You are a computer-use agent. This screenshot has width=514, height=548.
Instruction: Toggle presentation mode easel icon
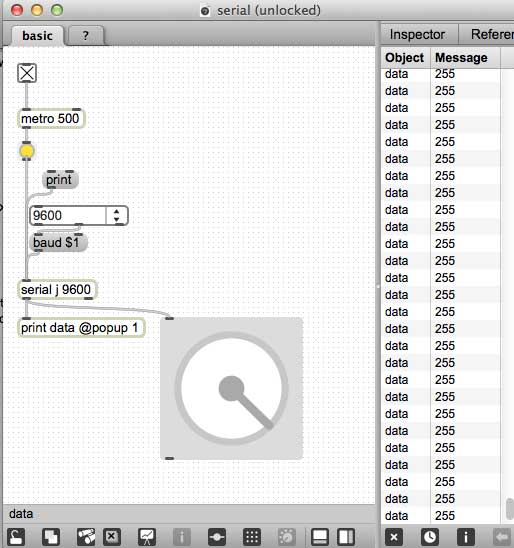point(147,536)
